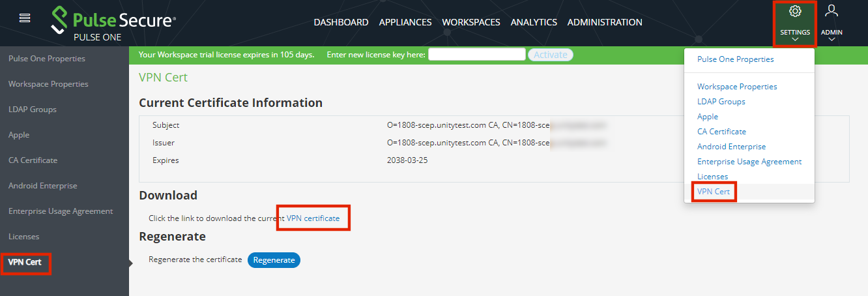Click the Current Certificate Information heading
The height and width of the screenshot is (296, 868).
231,102
